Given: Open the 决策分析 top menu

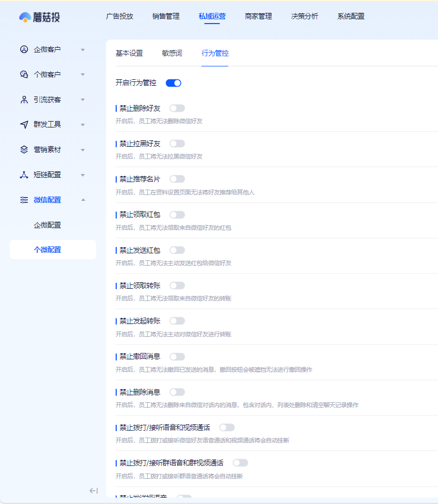Looking at the screenshot, I should point(305,17).
